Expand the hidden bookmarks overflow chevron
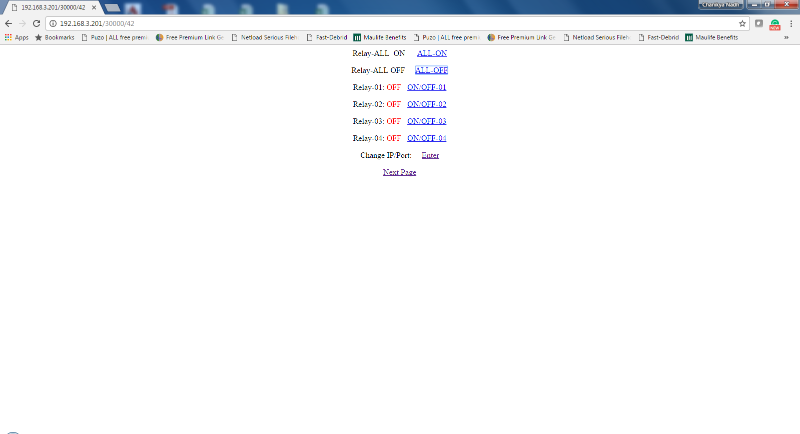The height and width of the screenshot is (434, 800). 786,37
